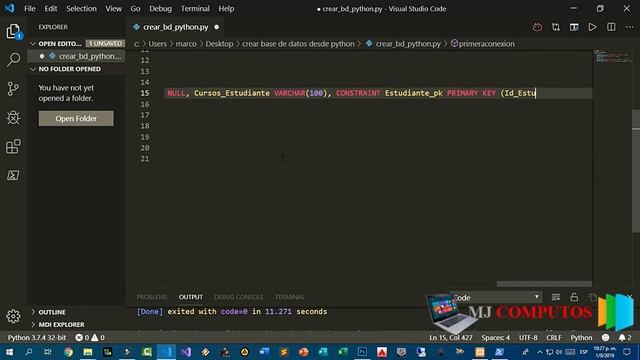640x360 pixels.
Task: Open Source Control view
Action: (x=13, y=89)
